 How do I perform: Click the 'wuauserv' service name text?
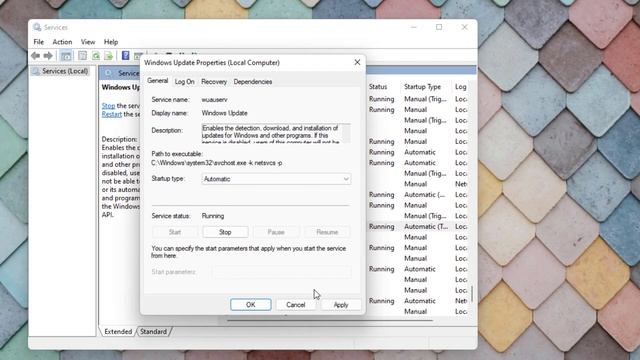click(x=214, y=100)
